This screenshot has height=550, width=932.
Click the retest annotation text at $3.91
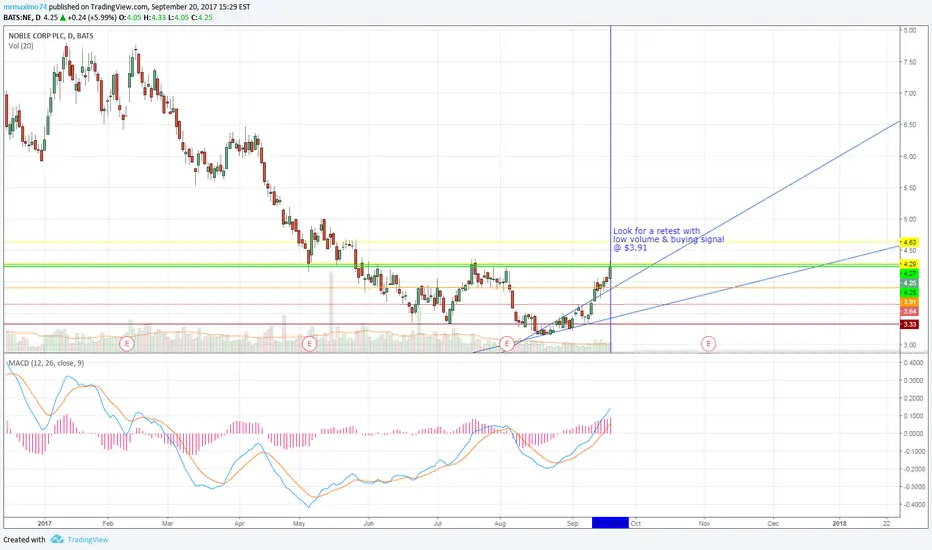[669, 239]
